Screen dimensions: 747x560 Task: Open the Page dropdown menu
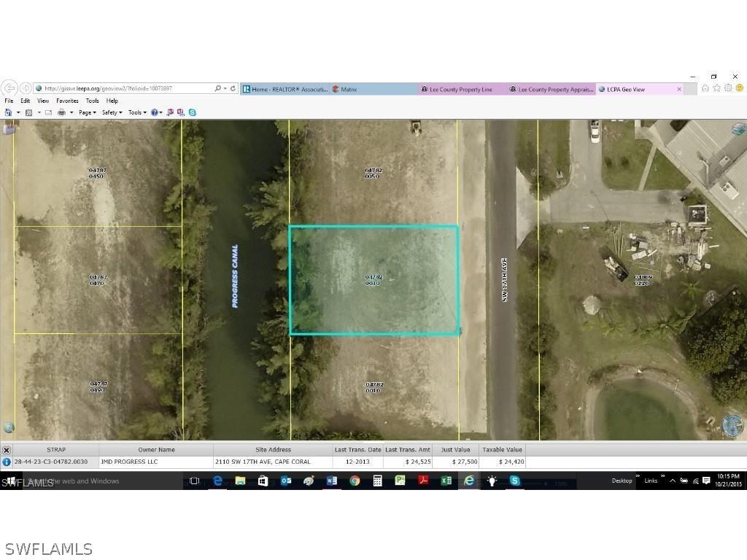tap(86, 112)
